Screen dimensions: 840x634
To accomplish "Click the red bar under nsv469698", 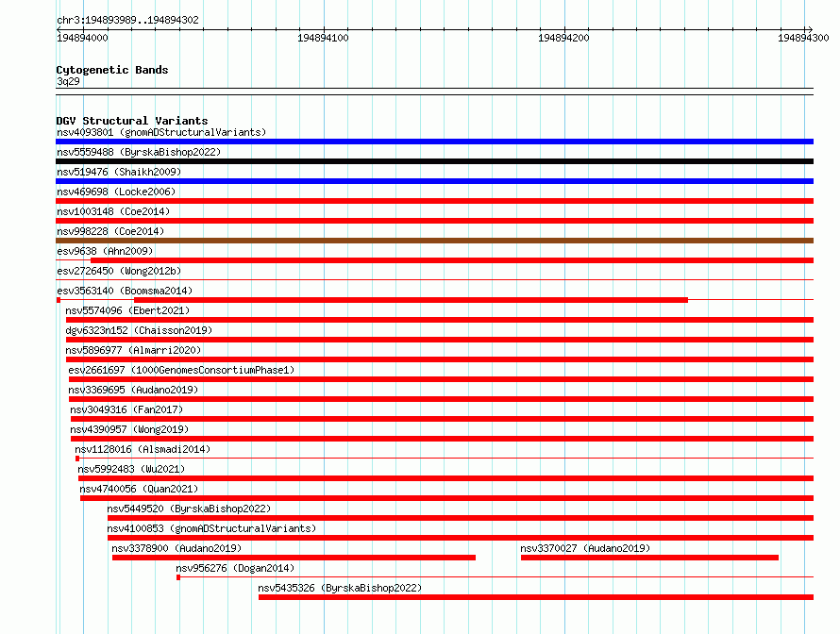I will coord(434,201).
